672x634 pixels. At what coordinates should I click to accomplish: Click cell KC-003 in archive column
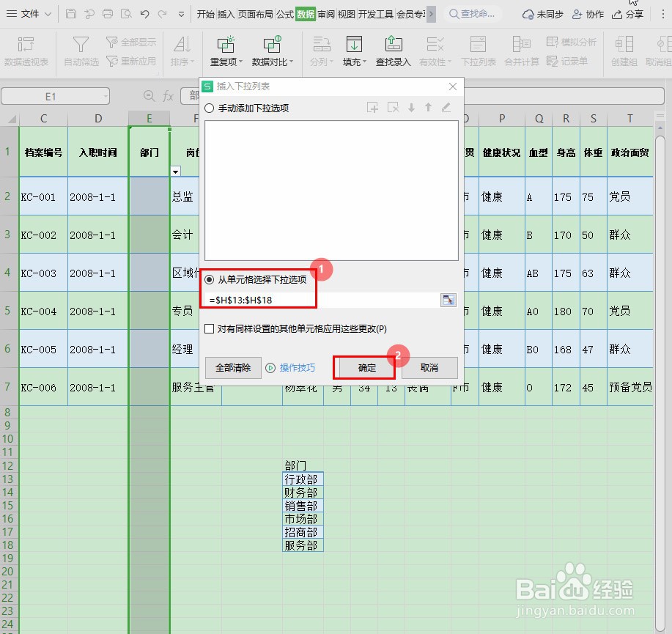coord(43,273)
